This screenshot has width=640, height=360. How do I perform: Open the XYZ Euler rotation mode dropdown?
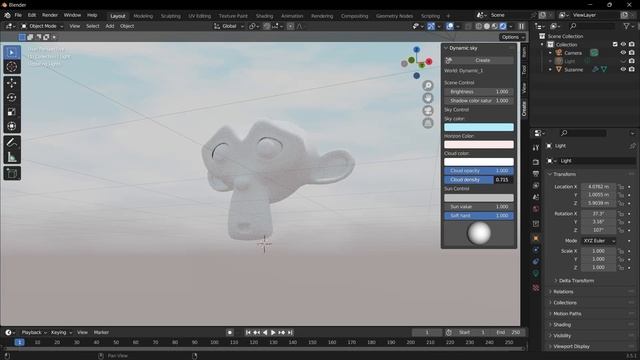click(x=598, y=241)
